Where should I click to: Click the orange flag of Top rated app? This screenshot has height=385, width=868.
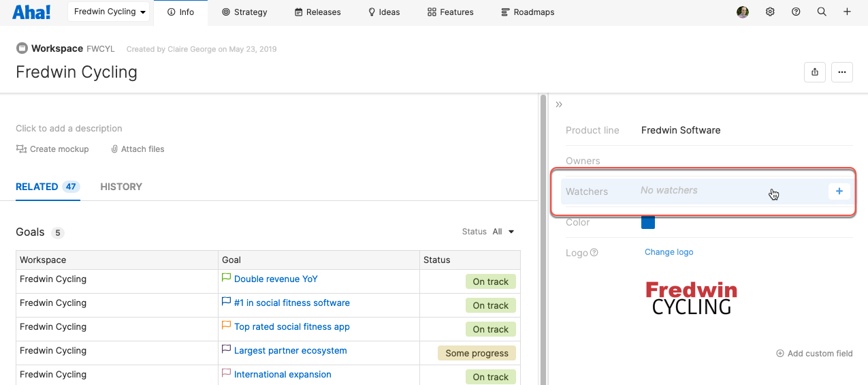pyautogui.click(x=227, y=326)
